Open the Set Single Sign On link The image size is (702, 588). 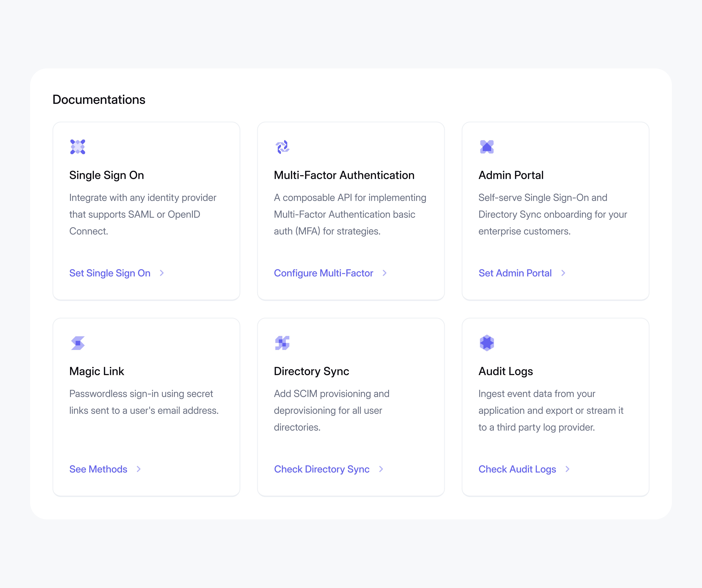coord(110,273)
